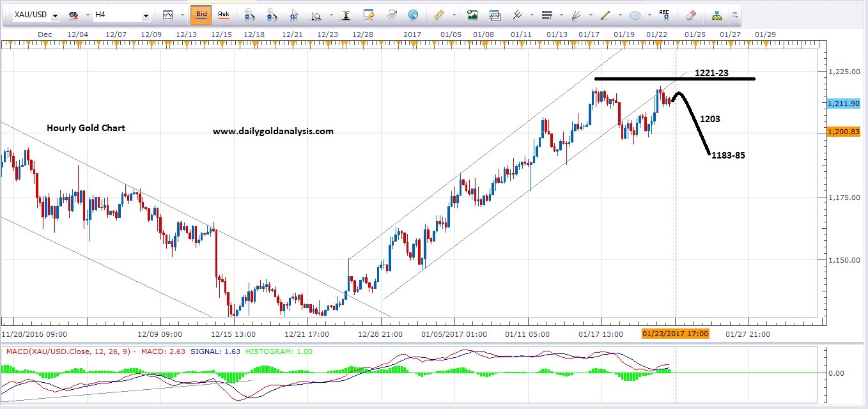Open the toolbar overflow options menu
This screenshot has height=409, width=868.
pyautogui.click(x=736, y=13)
